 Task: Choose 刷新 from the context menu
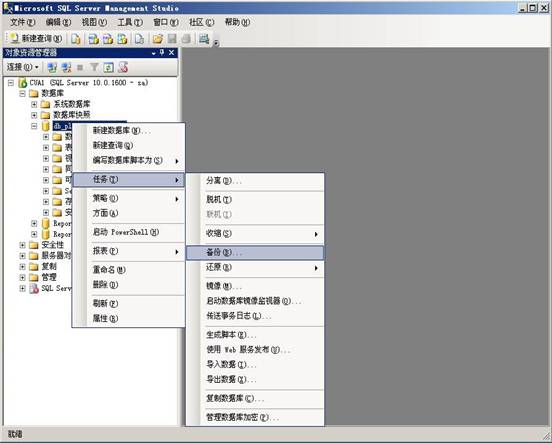tap(128, 304)
